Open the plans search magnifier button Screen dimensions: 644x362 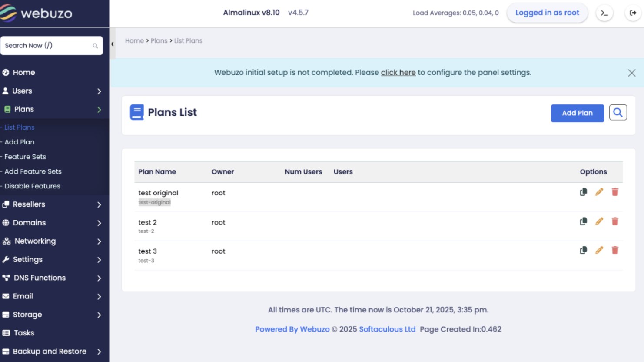(x=618, y=113)
